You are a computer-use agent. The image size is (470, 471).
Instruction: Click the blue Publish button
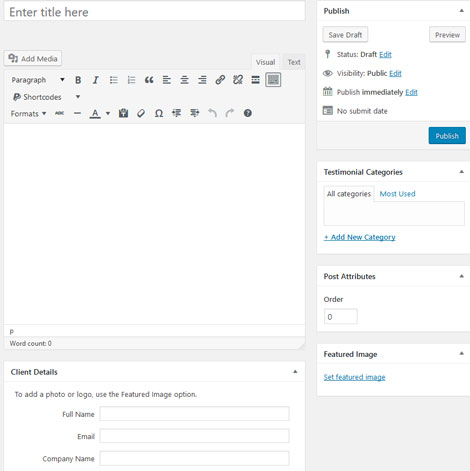pyautogui.click(x=447, y=136)
